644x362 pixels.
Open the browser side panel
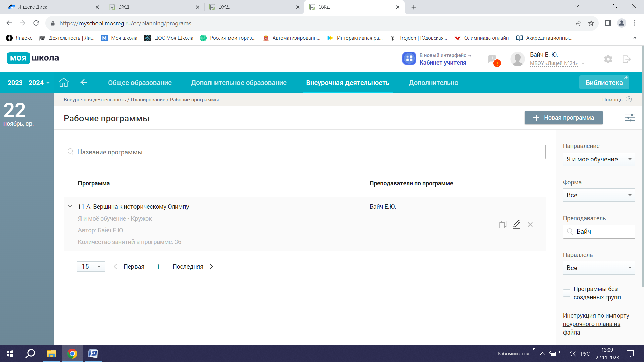tap(608, 23)
